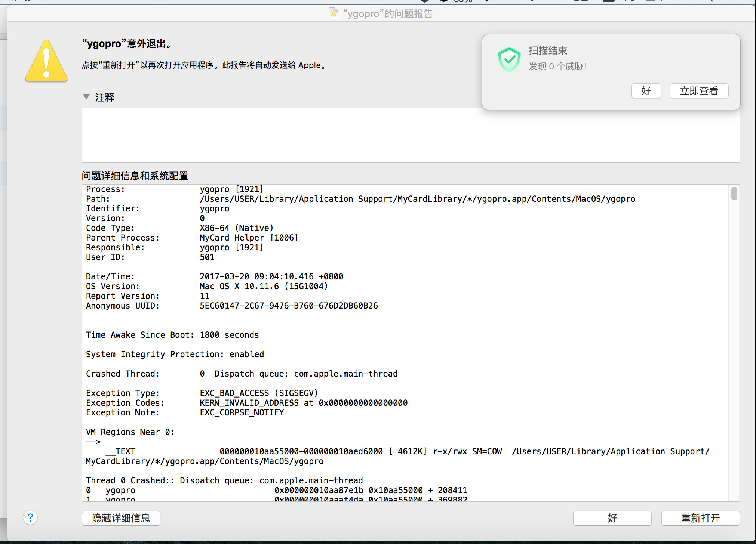Screen dimensions: 756x544
Task: Click the "Version: 0" line
Action: [145, 219]
